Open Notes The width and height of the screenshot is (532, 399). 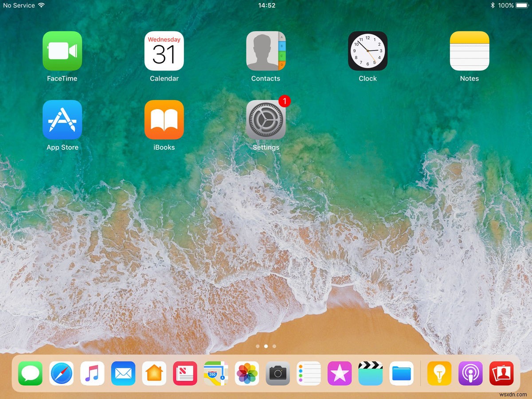469,51
